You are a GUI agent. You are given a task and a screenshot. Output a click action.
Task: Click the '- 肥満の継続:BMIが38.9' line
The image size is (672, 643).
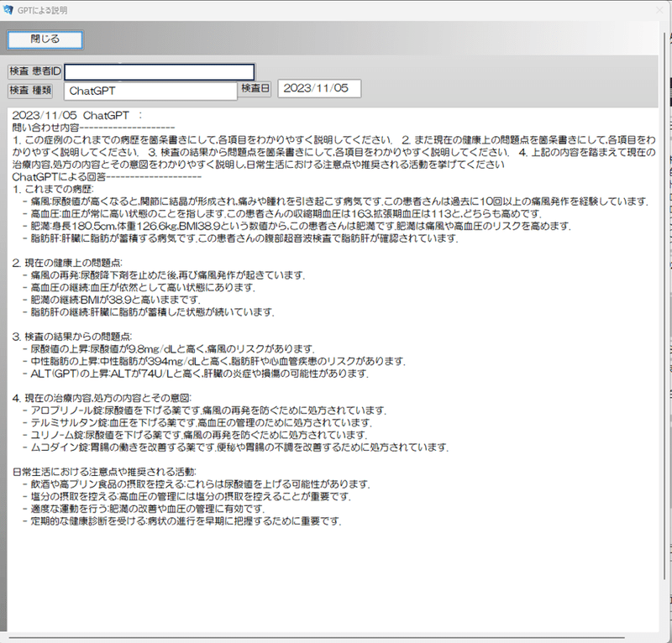(x=112, y=300)
